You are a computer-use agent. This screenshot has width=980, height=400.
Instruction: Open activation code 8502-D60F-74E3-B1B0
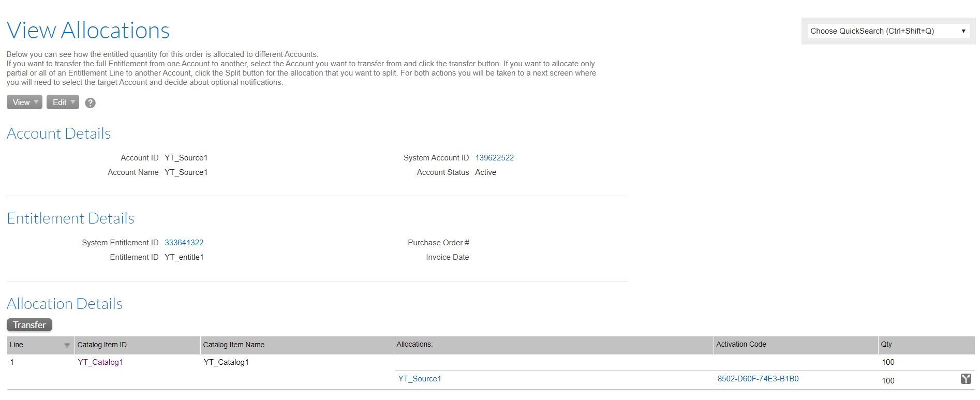758,379
